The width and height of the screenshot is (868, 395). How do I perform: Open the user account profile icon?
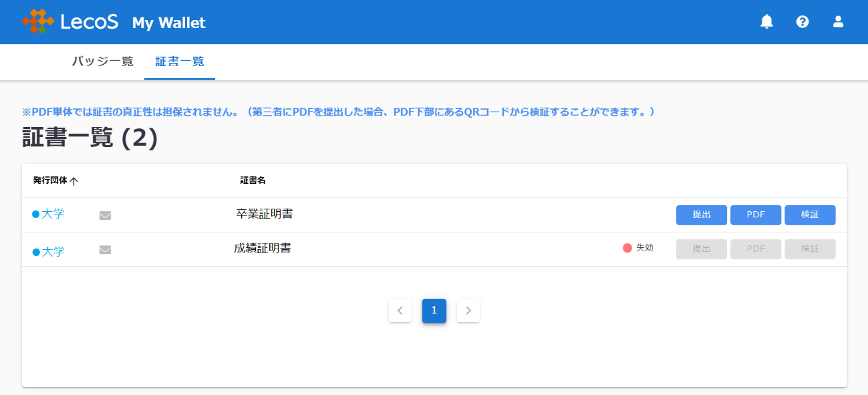coord(838,22)
